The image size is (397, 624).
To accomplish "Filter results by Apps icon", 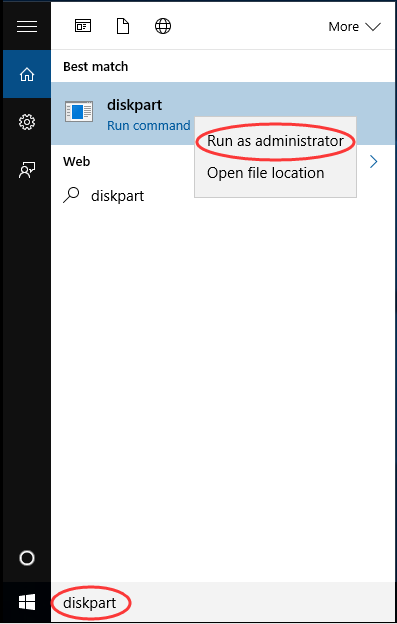I will tap(83, 26).
